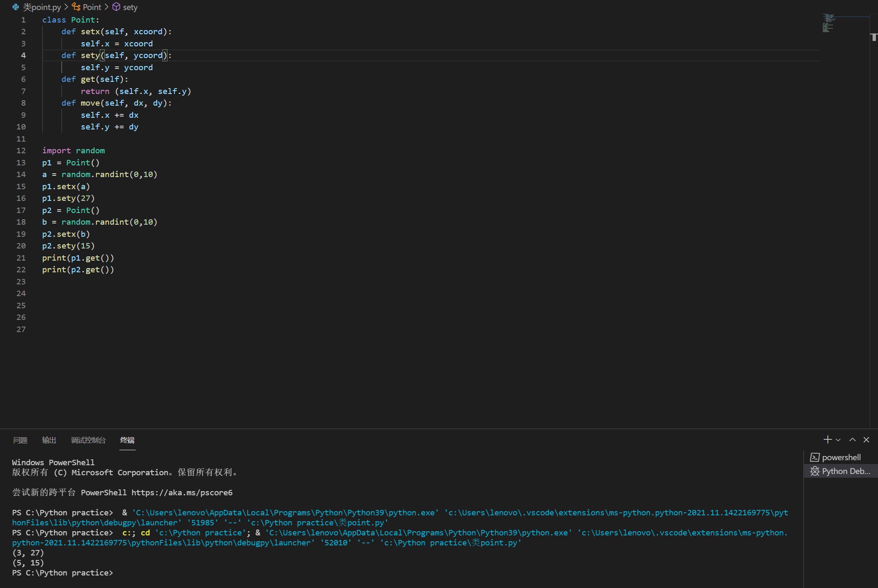Screen dimensions: 878x588
Task: Open the Point class breadcrumb
Action: (92, 7)
